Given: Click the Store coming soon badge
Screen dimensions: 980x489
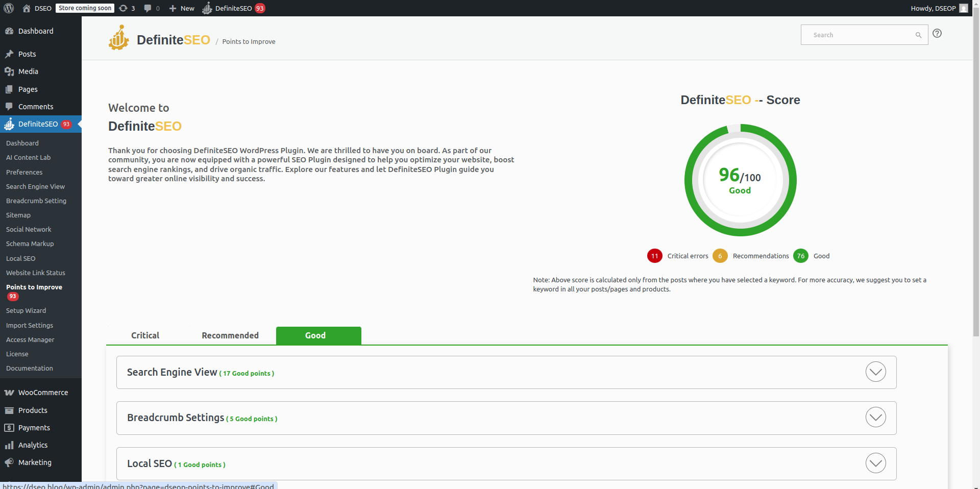Looking at the screenshot, I should [85, 8].
